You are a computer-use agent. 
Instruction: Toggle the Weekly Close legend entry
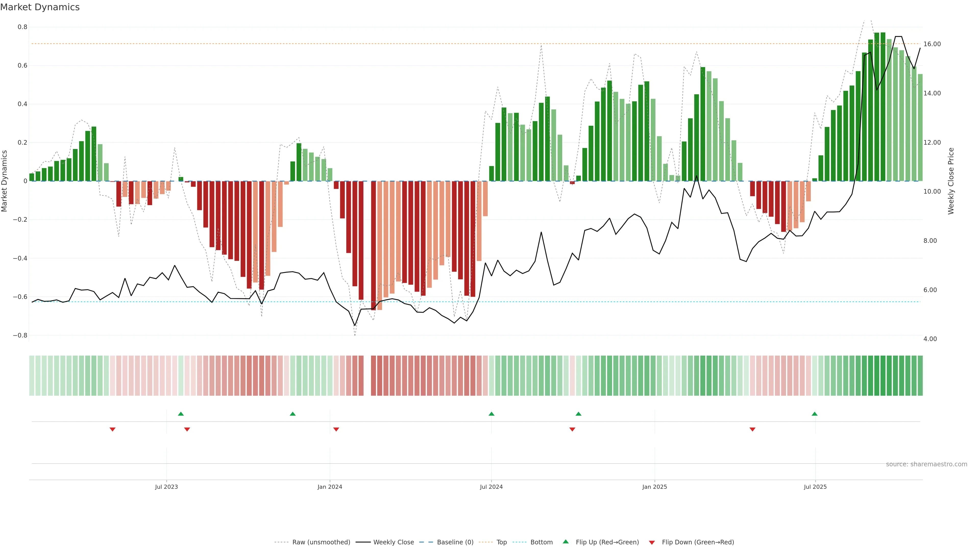tap(393, 542)
